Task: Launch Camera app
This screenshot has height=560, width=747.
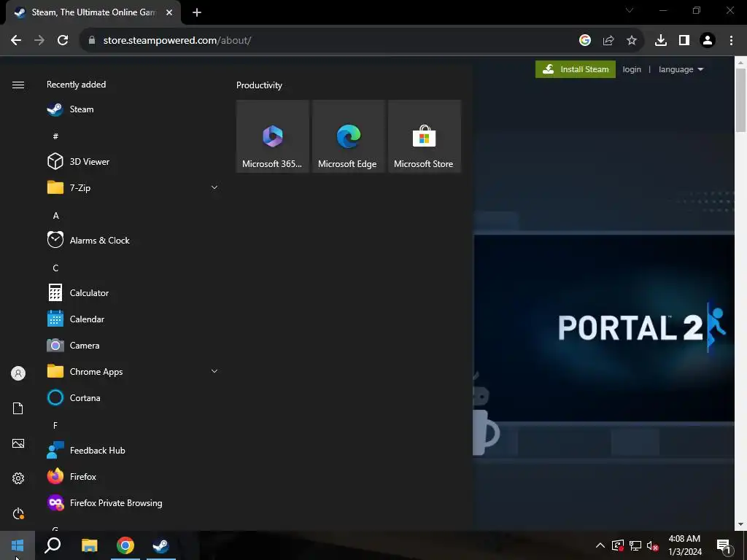Action: (x=133, y=345)
